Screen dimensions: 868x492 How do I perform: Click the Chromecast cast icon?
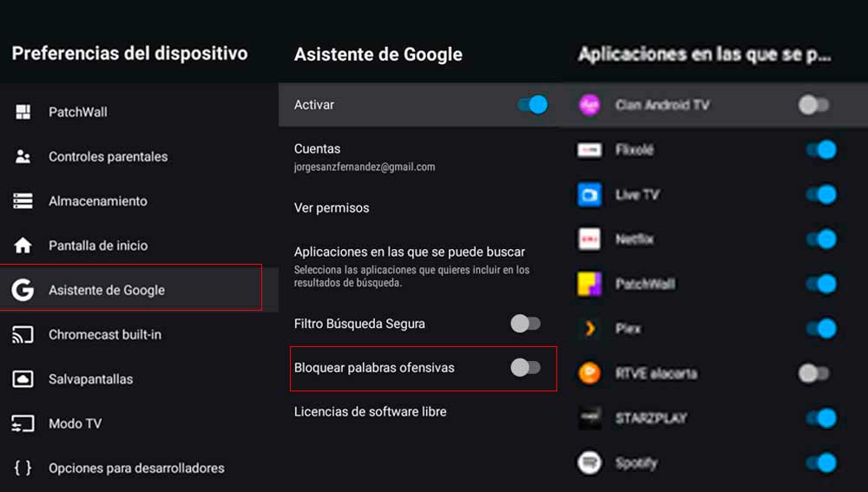pos(23,335)
